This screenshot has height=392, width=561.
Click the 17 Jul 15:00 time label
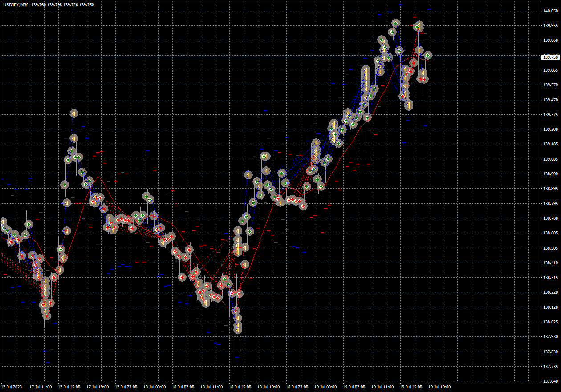[x=69, y=387]
